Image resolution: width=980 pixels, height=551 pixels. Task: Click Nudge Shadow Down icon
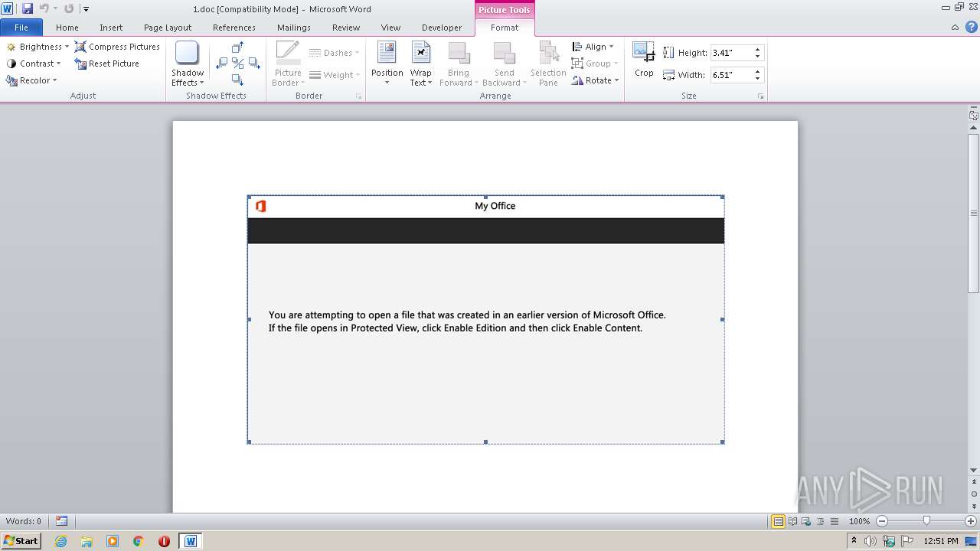pyautogui.click(x=237, y=80)
